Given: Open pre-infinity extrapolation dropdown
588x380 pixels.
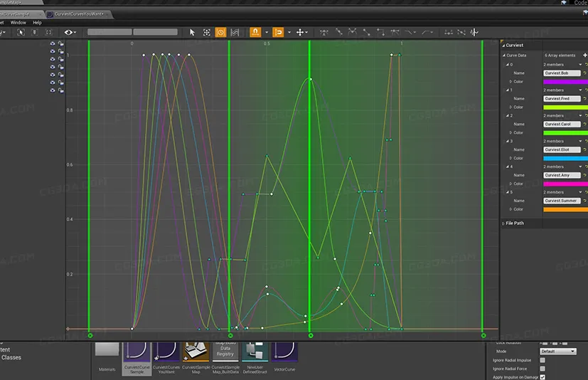Looking at the screenshot, I should tap(411, 32).
